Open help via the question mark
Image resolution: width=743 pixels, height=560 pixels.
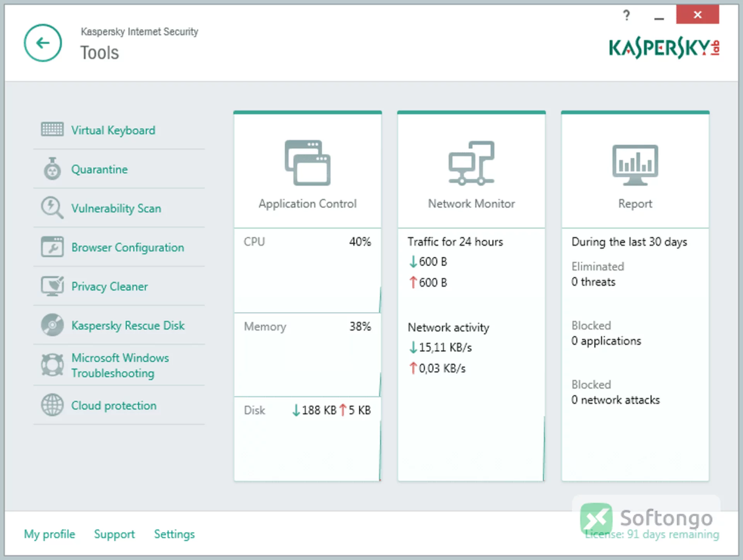coord(627,15)
